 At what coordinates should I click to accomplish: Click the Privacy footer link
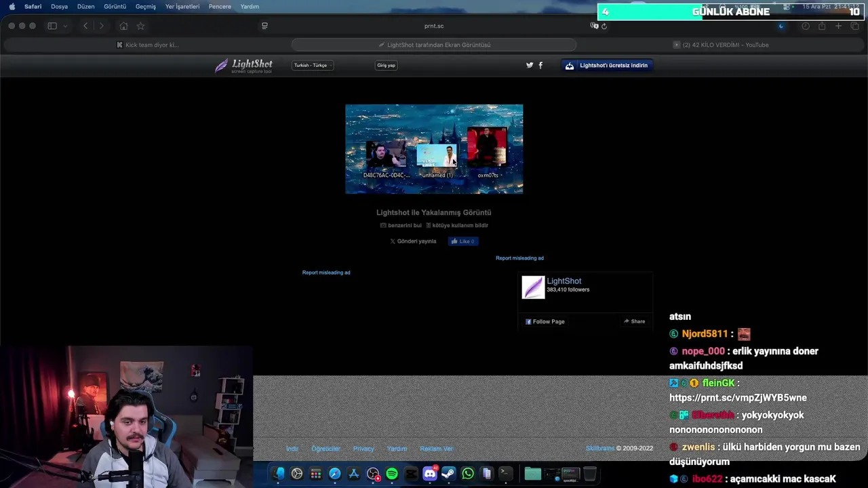pos(363,449)
